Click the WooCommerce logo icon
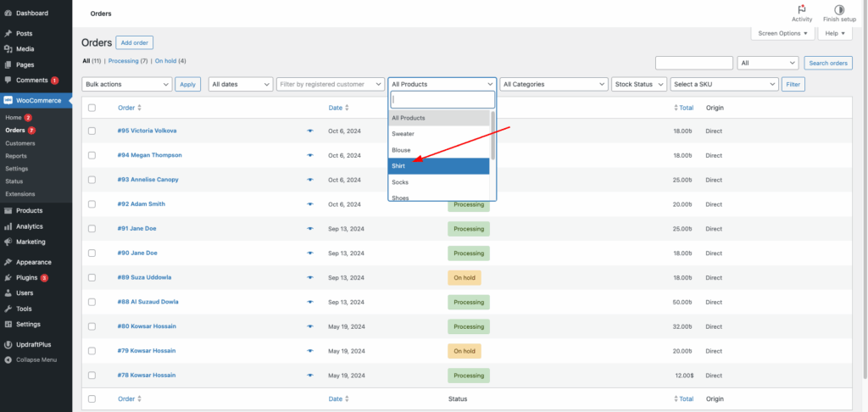The width and height of the screenshot is (868, 412). point(8,100)
